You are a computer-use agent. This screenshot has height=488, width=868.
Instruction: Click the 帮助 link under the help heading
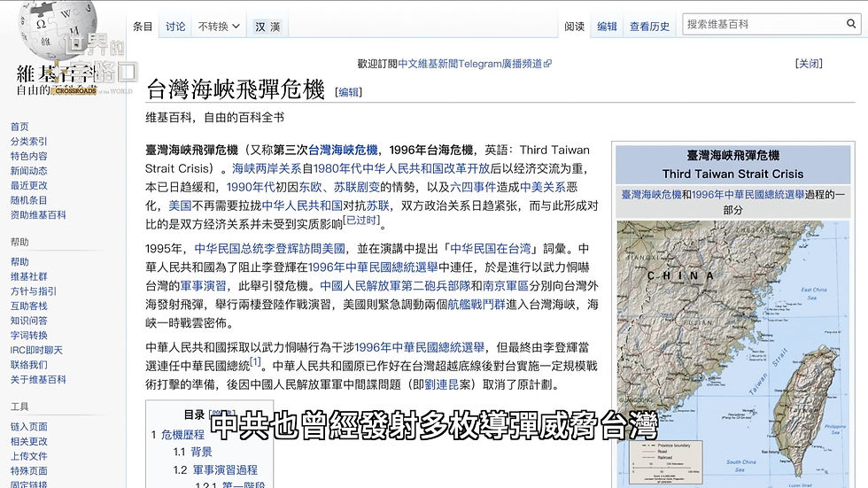point(19,261)
